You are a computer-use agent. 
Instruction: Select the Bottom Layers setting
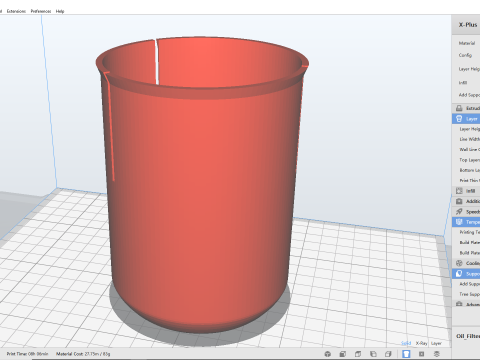[469, 170]
